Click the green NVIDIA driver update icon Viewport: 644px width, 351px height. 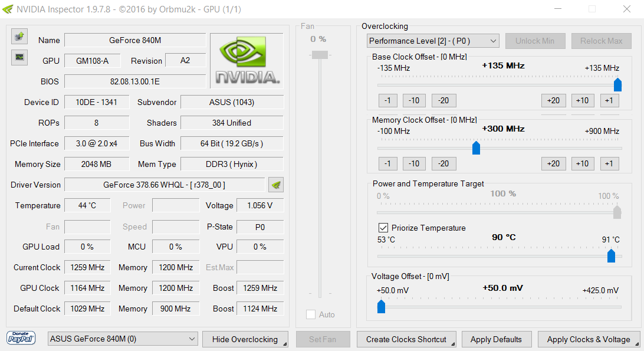[x=276, y=185]
